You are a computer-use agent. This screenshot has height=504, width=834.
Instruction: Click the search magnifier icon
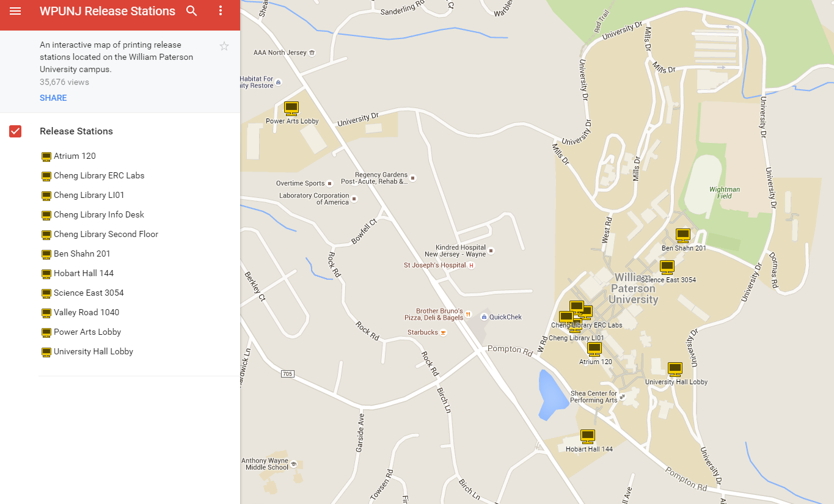(192, 11)
